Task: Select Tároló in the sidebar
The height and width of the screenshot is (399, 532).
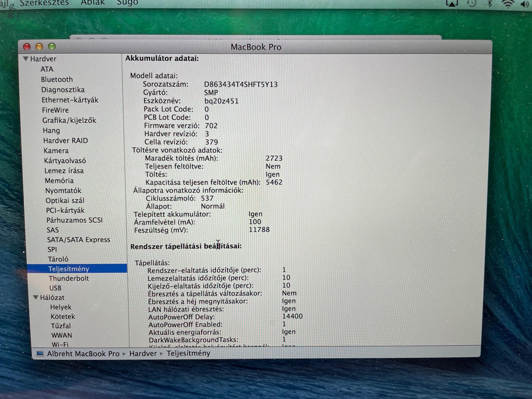Action: coord(58,259)
